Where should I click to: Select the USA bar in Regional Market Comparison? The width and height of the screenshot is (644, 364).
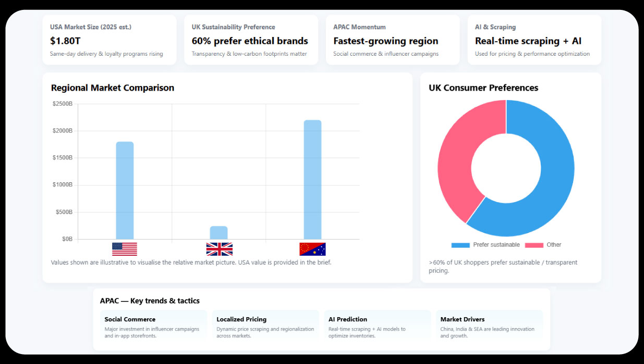pyautogui.click(x=125, y=190)
